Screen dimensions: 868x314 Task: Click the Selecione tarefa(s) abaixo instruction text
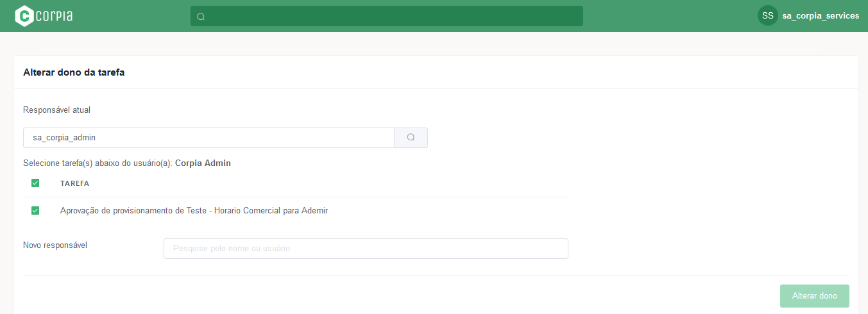[x=98, y=163]
